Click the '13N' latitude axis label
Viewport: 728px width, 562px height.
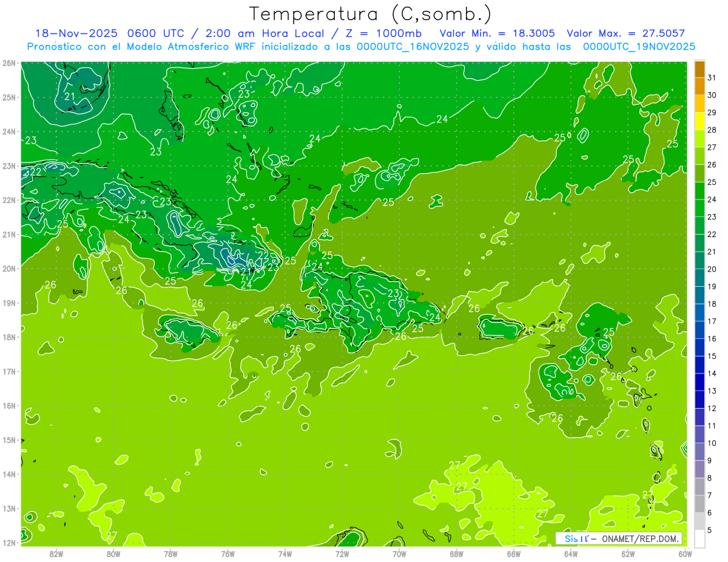pos(9,509)
